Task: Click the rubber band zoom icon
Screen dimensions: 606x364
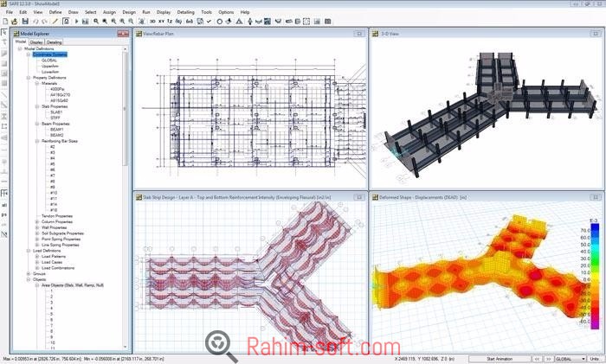Action: pos(96,22)
